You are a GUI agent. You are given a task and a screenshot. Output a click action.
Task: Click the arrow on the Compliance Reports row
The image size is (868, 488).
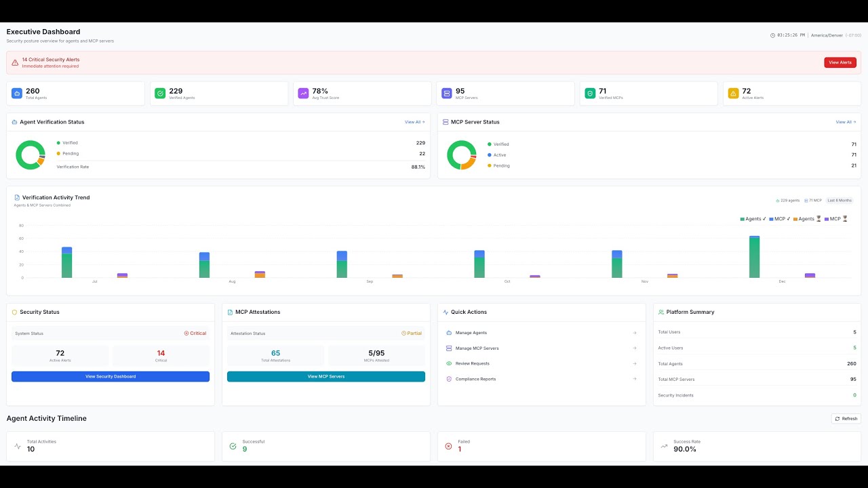pos(635,379)
